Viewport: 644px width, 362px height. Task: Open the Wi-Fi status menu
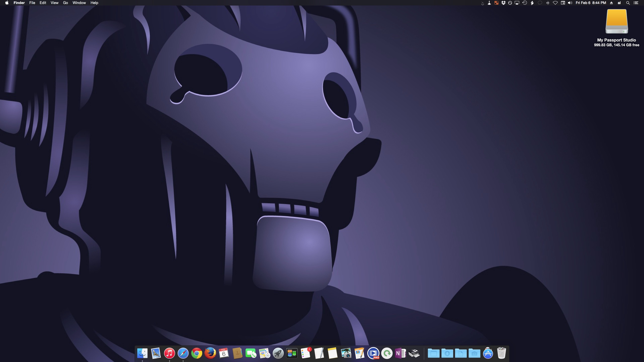pos(555,3)
